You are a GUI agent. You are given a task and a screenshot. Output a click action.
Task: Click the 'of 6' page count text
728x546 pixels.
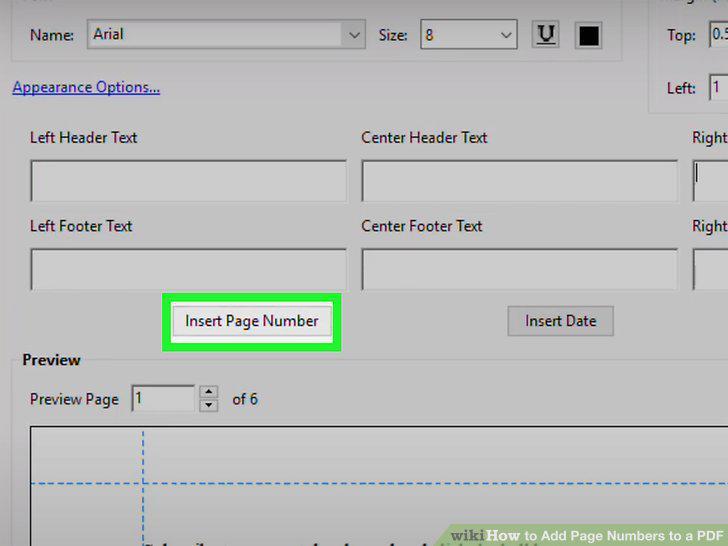pyautogui.click(x=245, y=399)
